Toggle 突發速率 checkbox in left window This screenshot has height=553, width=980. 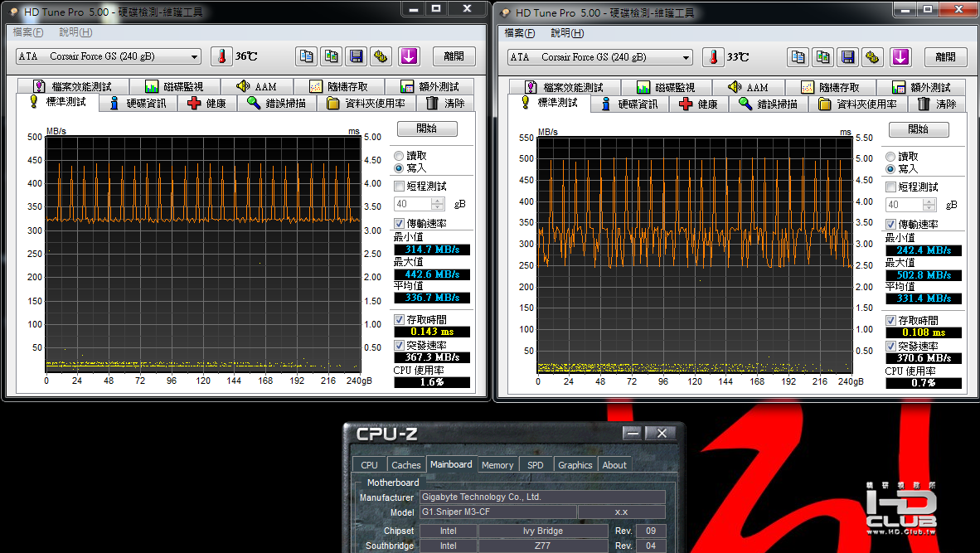tap(400, 345)
